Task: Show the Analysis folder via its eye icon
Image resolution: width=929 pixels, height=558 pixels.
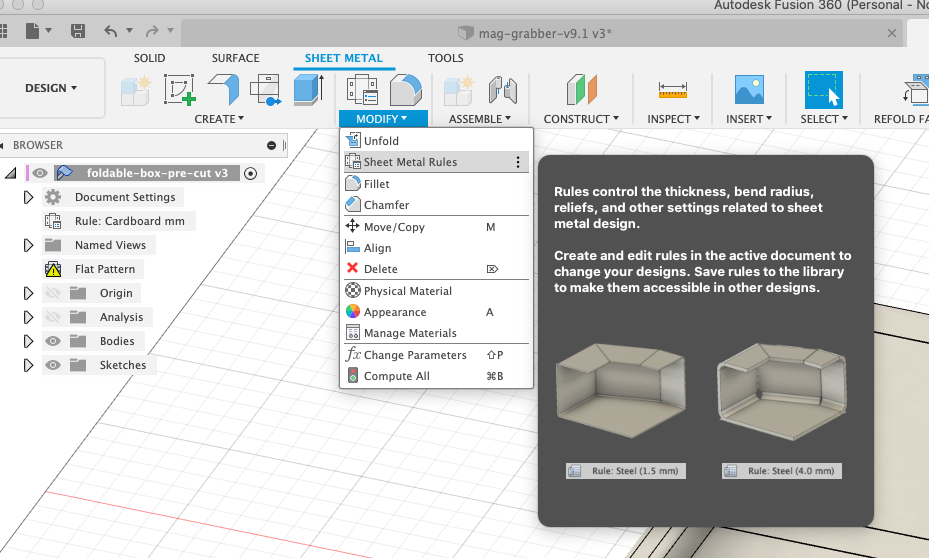Action: (53, 317)
